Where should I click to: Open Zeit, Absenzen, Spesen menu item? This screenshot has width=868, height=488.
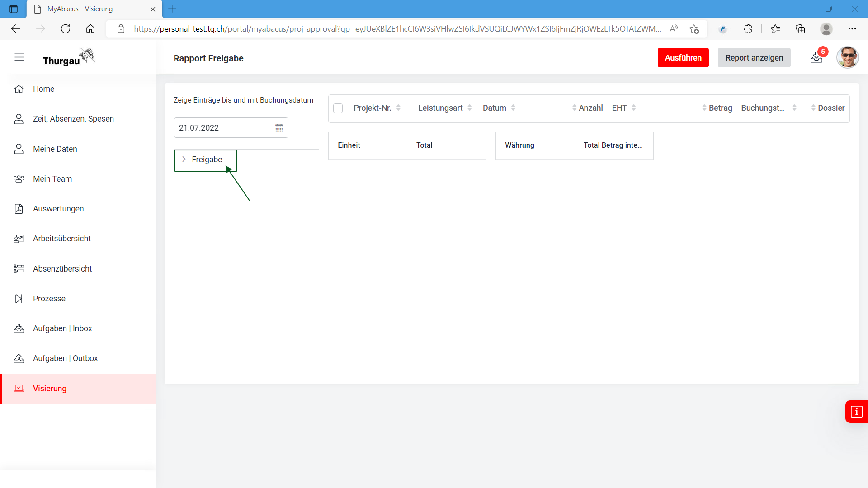coord(73,119)
